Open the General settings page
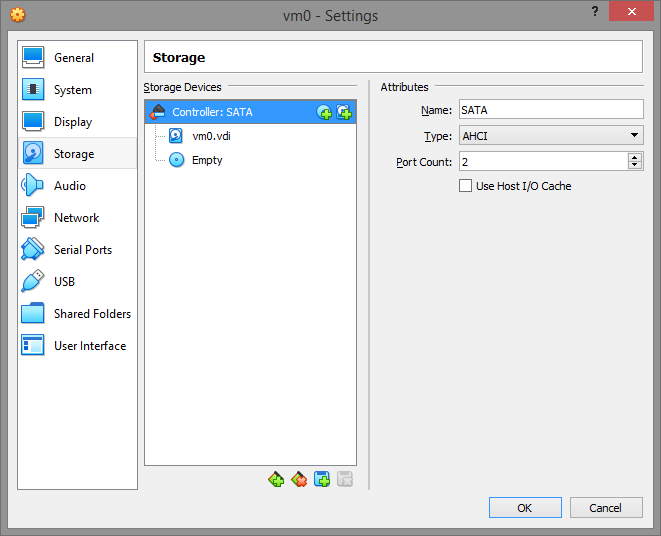Viewport: 661px width, 536px height. (74, 58)
